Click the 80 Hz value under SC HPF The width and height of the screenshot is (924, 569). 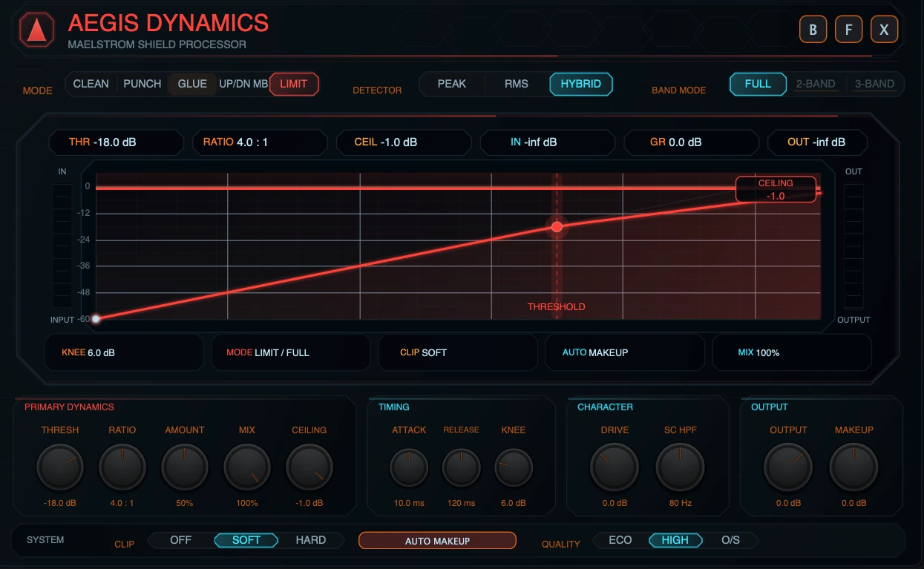[x=679, y=503]
